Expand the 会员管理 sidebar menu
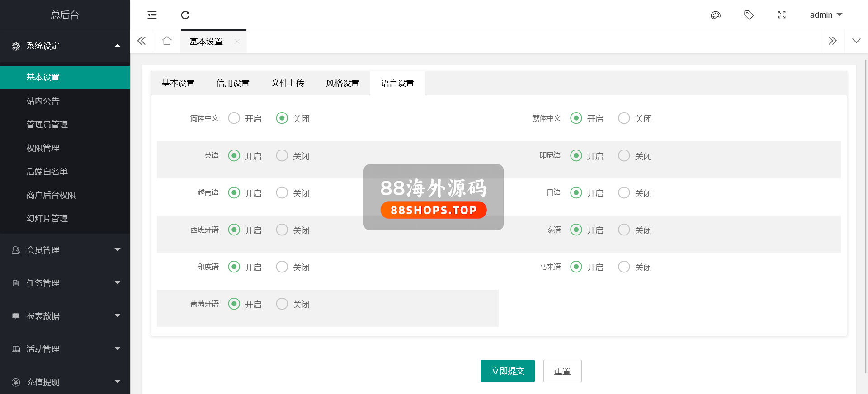Viewport: 868px width, 394px height. (x=65, y=250)
